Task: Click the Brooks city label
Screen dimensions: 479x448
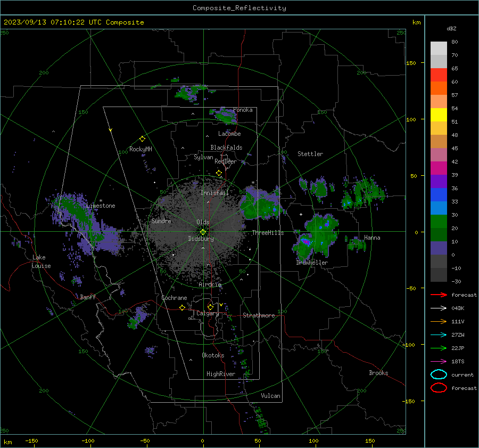Action: pyautogui.click(x=378, y=373)
